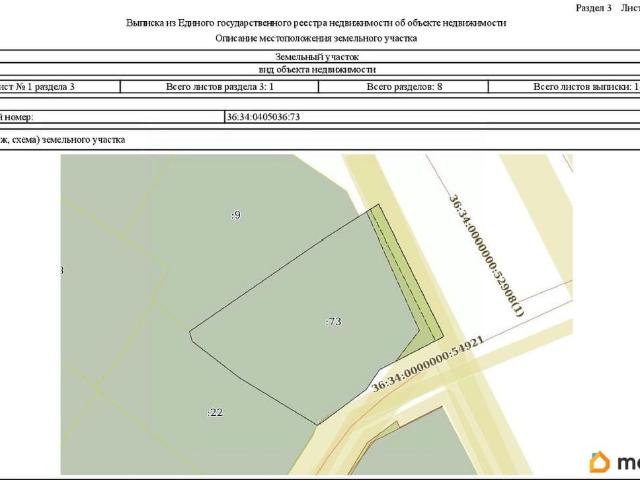Click the 'Раздел 3' label

[x=593, y=8]
